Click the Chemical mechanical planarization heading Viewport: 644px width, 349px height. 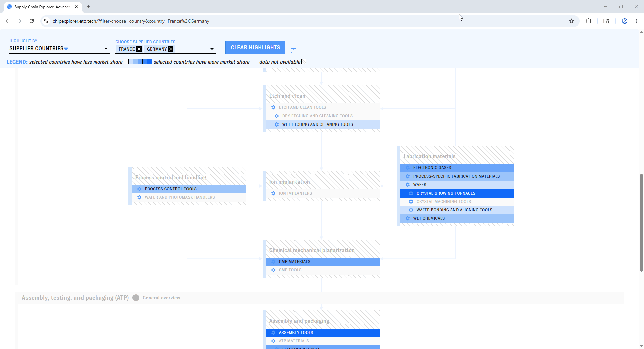pos(312,250)
